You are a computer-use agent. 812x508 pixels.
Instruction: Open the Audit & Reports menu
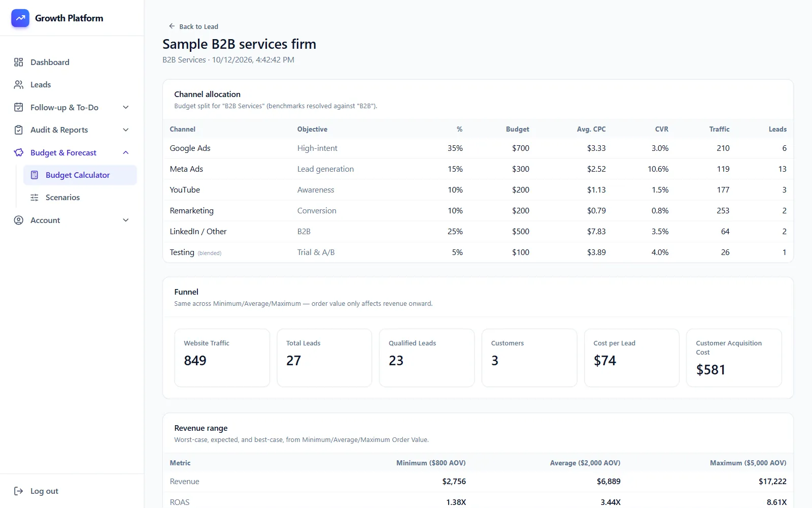[x=72, y=130]
